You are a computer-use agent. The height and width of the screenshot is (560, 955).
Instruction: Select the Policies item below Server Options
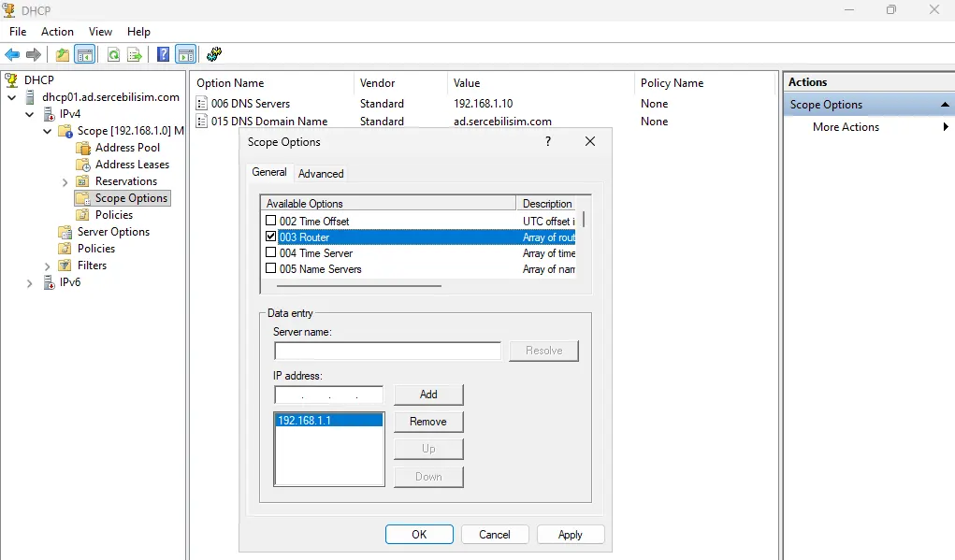coord(96,249)
